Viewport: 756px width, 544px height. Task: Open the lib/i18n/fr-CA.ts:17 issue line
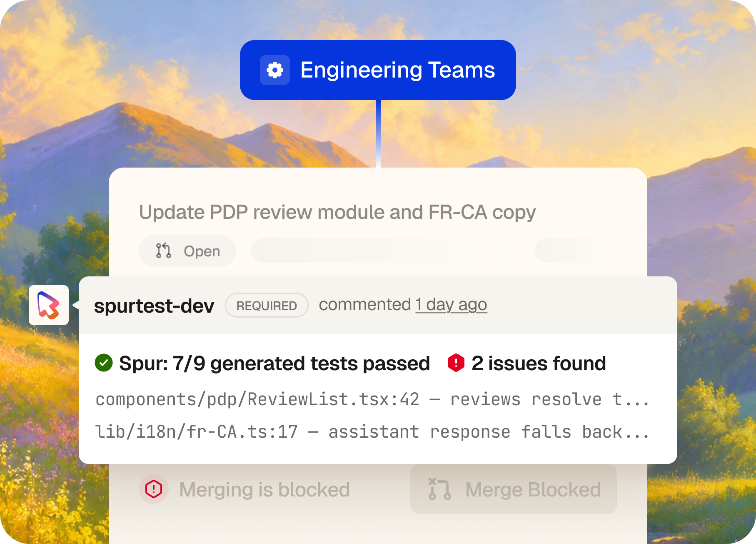[372, 432]
